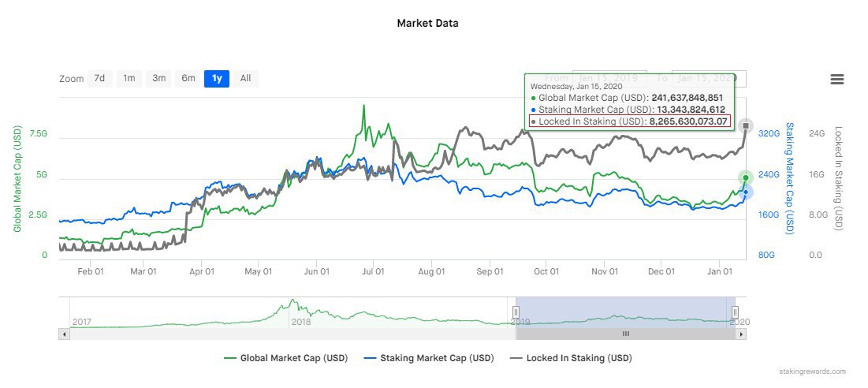Click the navigator scroll right arrow
The width and height of the screenshot is (868, 388).
coord(741,334)
